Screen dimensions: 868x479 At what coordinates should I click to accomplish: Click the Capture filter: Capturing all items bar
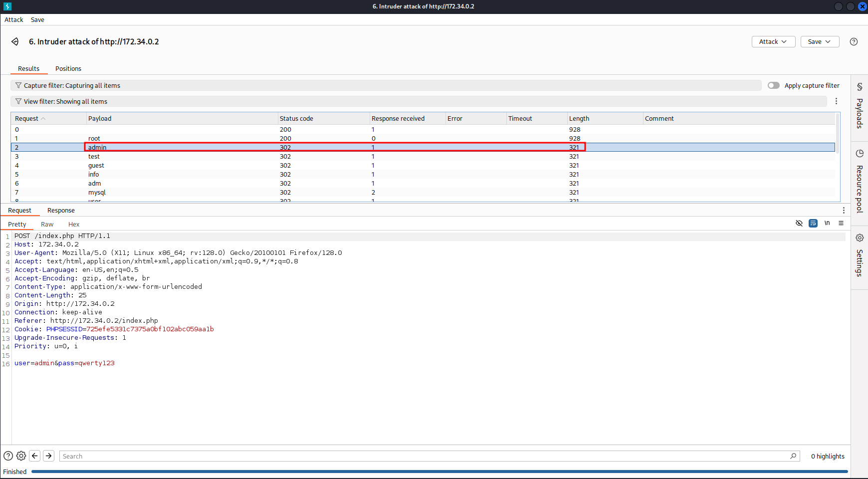(386, 85)
